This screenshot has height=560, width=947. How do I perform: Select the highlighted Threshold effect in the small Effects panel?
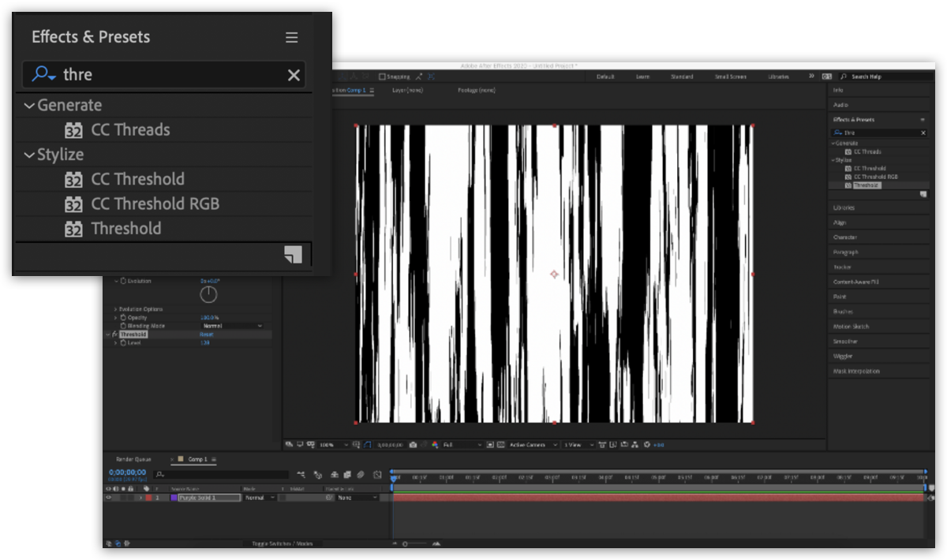pyautogui.click(x=867, y=185)
